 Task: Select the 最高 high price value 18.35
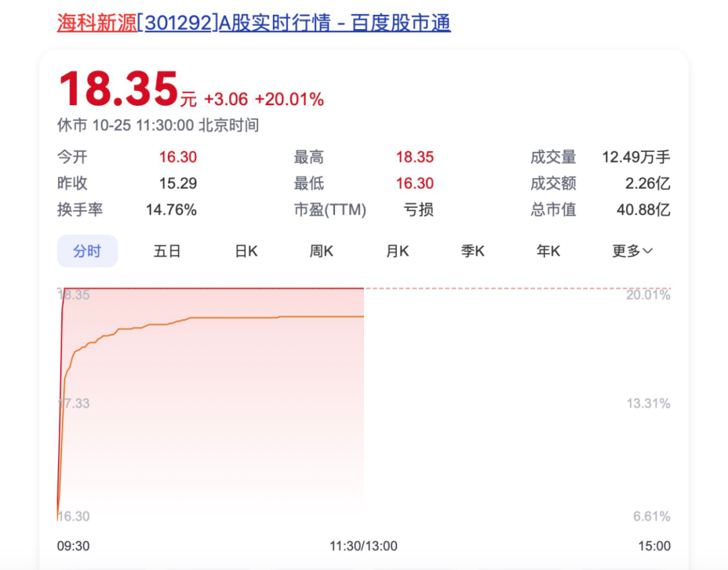pos(415,156)
